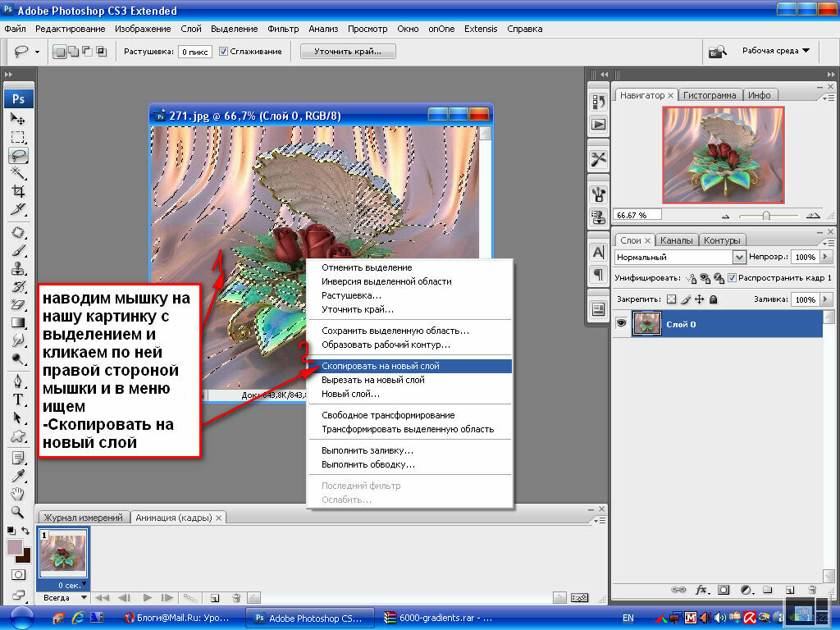Select the Spot Healing Brush tool
This screenshot has height=630, width=840.
click(18, 232)
